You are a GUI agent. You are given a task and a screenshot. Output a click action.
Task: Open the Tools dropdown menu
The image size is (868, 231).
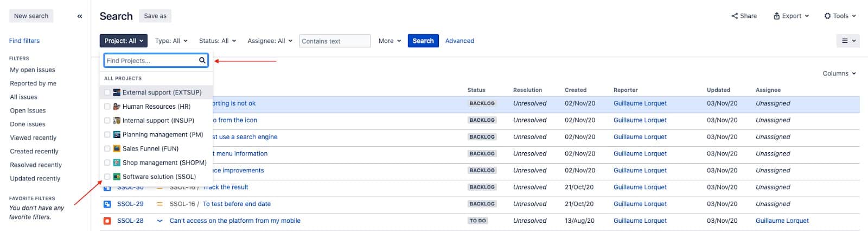pos(840,16)
